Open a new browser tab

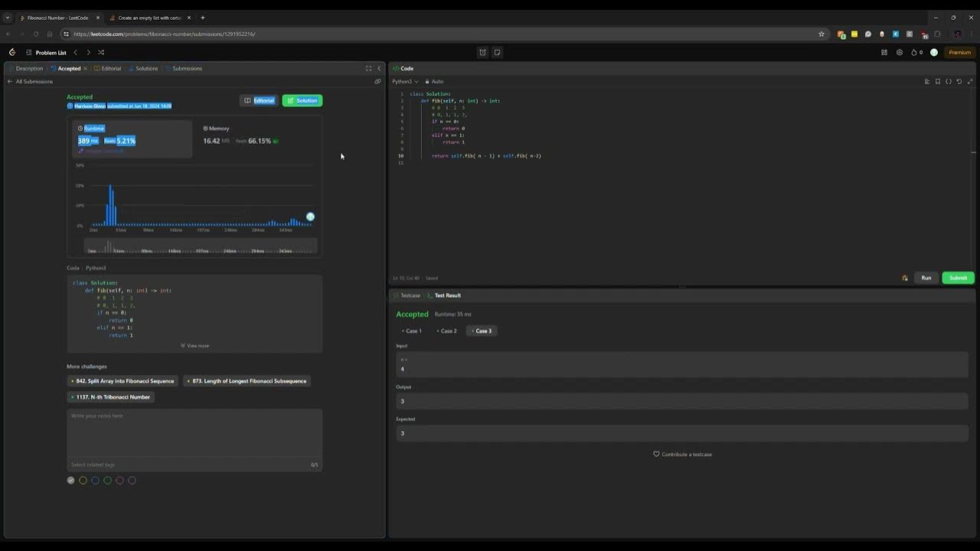(202, 18)
